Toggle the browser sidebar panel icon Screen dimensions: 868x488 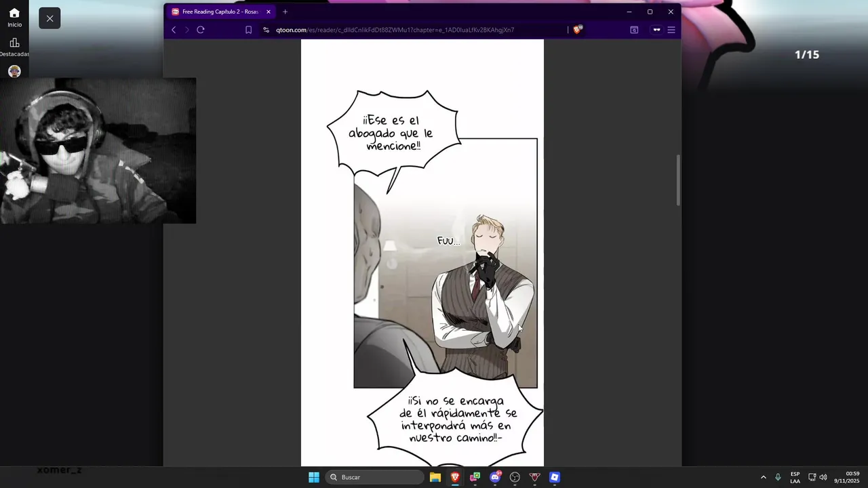(x=634, y=30)
